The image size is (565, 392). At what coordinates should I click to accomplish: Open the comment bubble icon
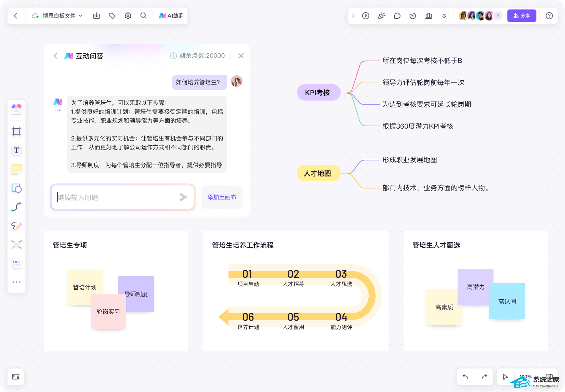(397, 16)
